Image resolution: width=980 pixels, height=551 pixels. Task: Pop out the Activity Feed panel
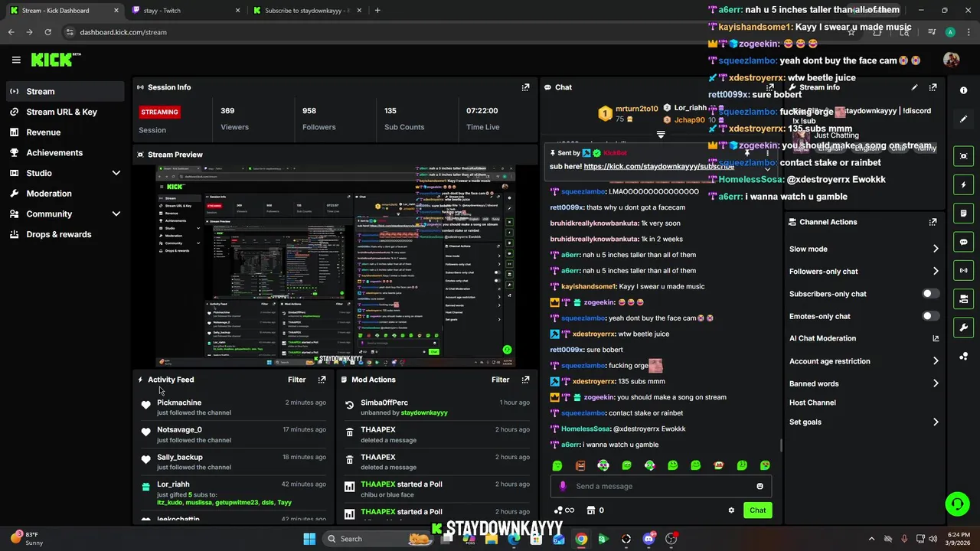coord(322,380)
